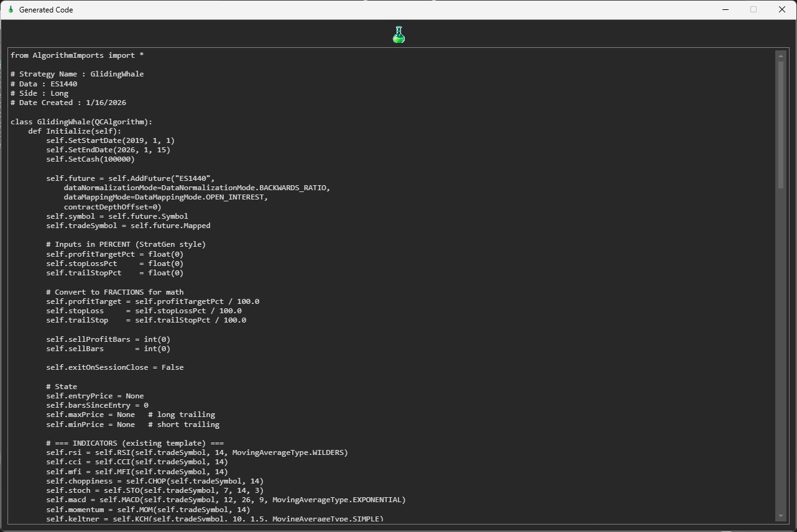Click the self.exitOnSessionClose = False line

(115, 367)
